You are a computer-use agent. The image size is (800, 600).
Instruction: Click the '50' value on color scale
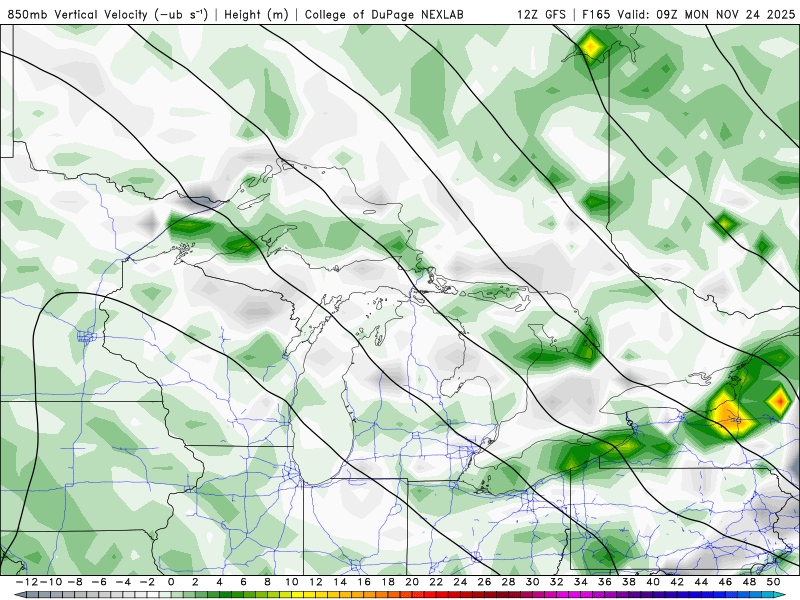(x=773, y=582)
